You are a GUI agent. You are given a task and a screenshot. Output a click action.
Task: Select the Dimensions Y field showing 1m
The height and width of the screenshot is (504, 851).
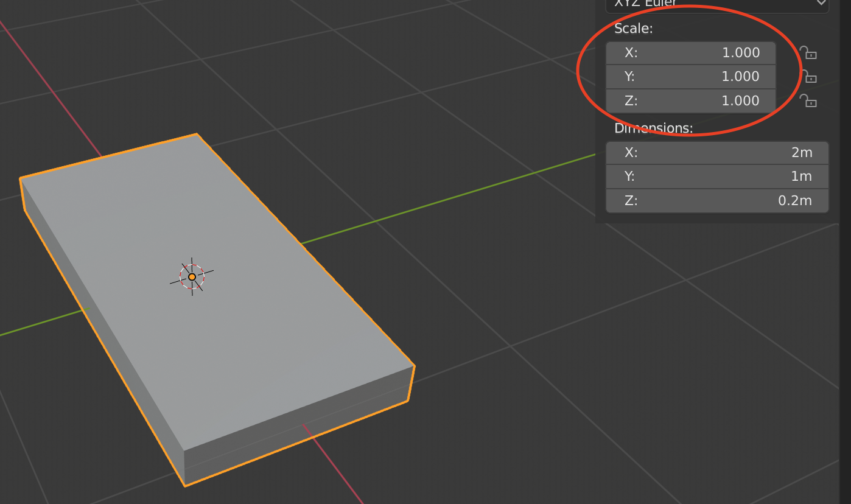point(718,177)
